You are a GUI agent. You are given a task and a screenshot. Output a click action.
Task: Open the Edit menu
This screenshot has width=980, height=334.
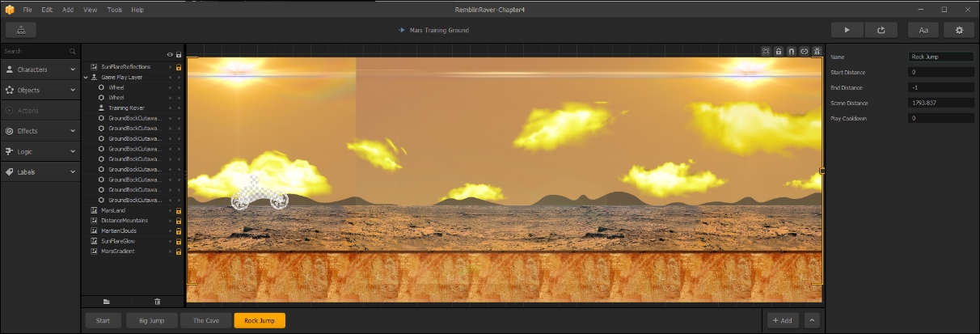[x=48, y=10]
